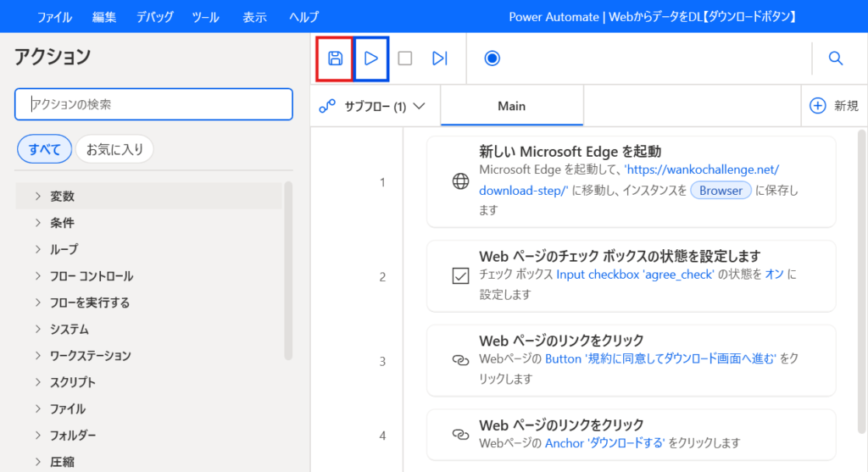Click the link icon of step 4
Screen dimensions: 868x472
460,435
